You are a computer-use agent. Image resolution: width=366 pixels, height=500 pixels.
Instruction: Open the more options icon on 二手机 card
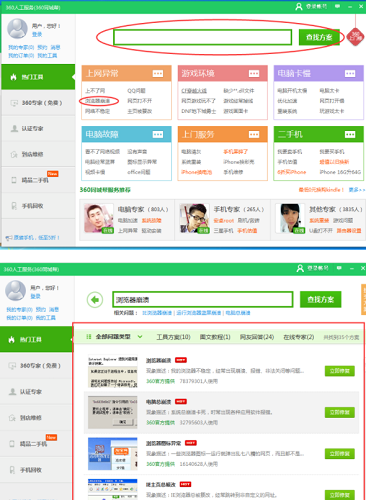(x=350, y=134)
